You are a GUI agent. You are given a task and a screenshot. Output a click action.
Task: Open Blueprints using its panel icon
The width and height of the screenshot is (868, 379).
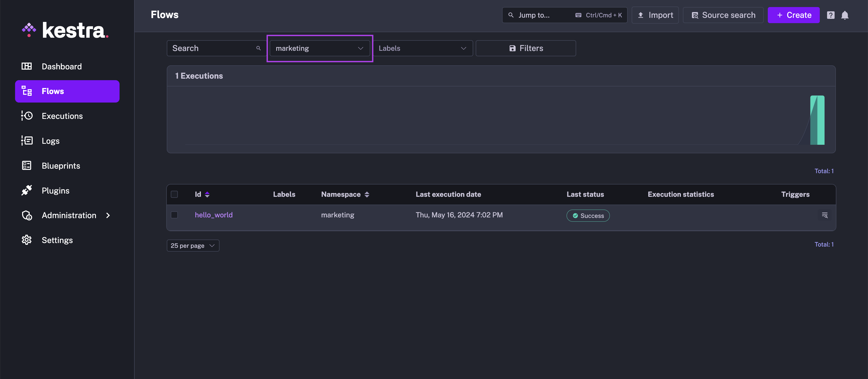point(27,166)
